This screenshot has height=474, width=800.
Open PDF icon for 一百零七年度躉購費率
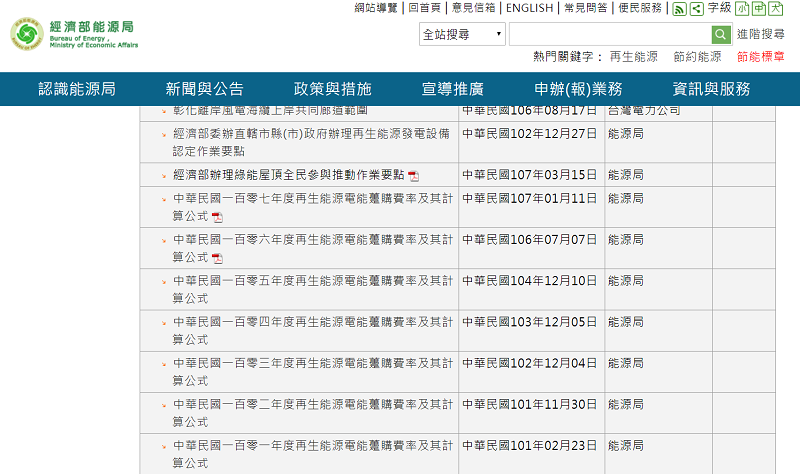[217, 217]
